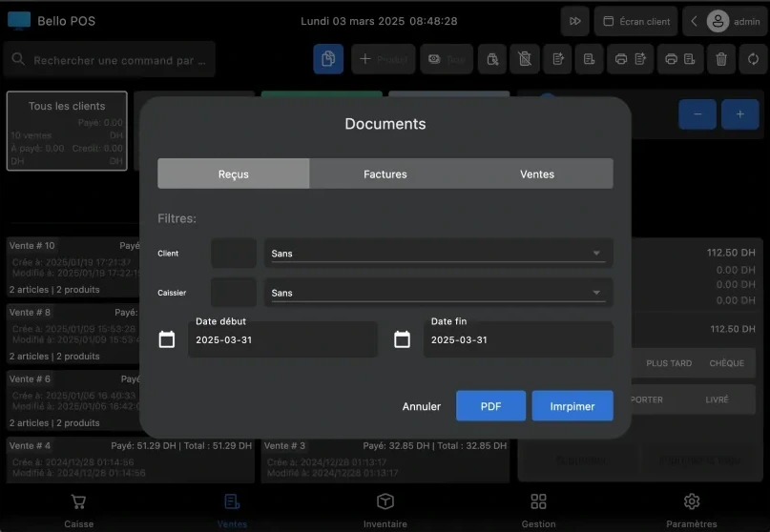Image resolution: width=770 pixels, height=532 pixels.
Task: Choose the LIVRÉ delivery option
Action: [717, 399]
